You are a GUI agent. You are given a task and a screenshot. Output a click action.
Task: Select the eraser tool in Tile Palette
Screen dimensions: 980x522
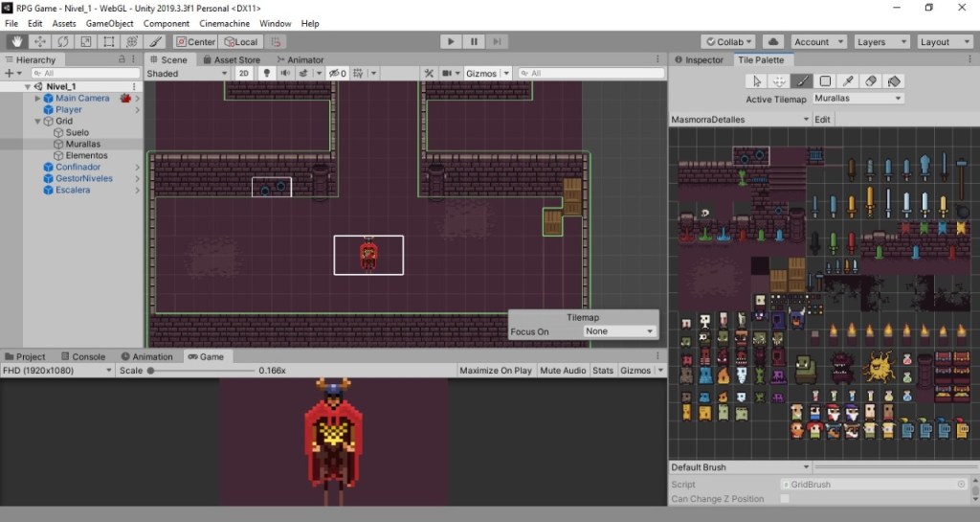tap(871, 81)
